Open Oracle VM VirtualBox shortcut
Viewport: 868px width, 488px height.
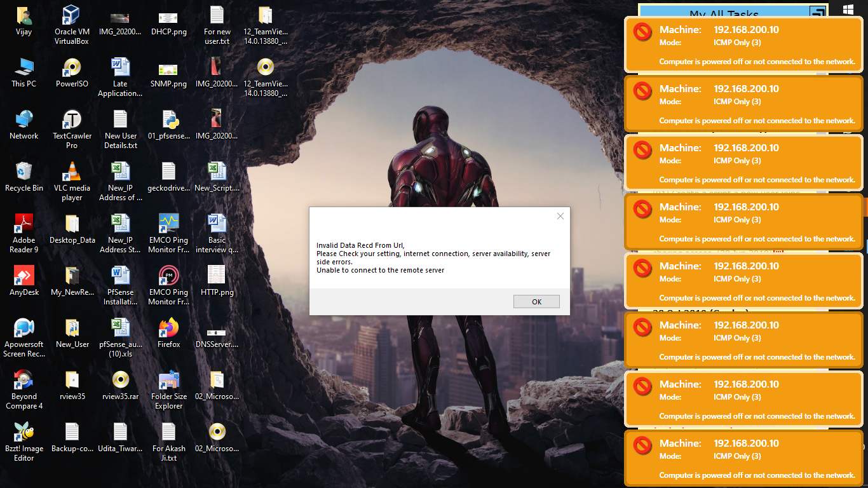click(72, 24)
